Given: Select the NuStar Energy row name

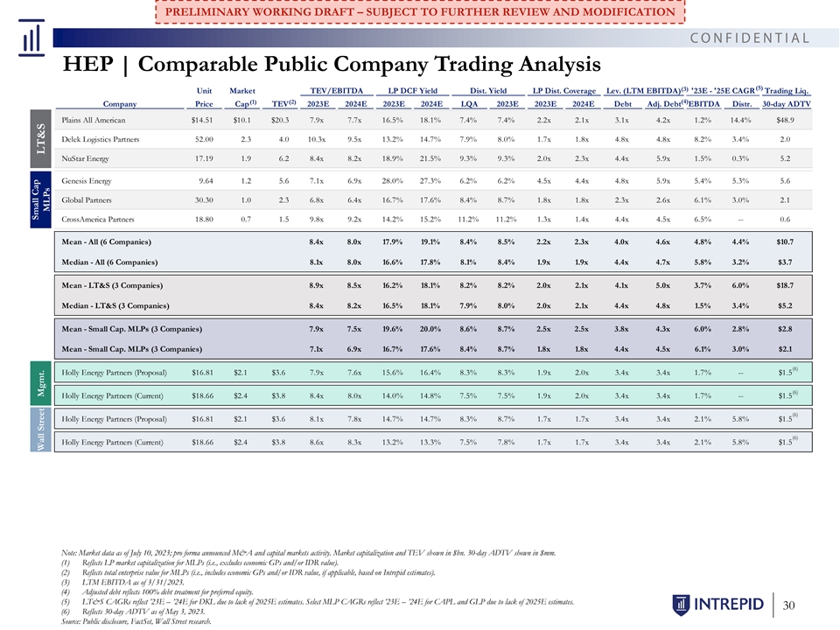Looking at the screenshot, I should pos(87,158).
